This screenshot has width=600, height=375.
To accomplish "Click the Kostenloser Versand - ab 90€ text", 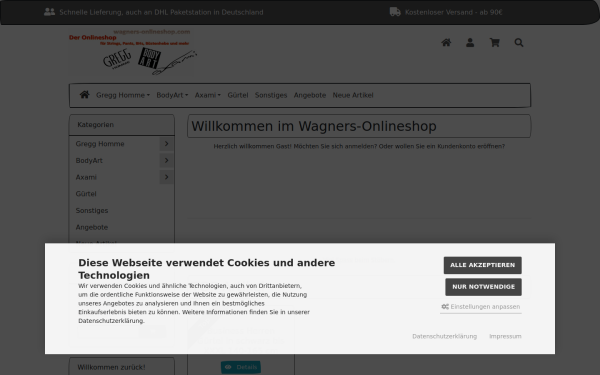I will pyautogui.click(x=453, y=12).
